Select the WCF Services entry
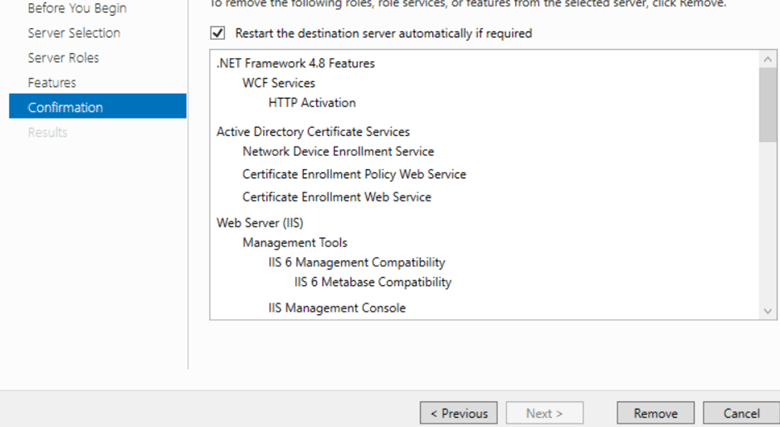The height and width of the screenshot is (427, 780). click(x=279, y=83)
